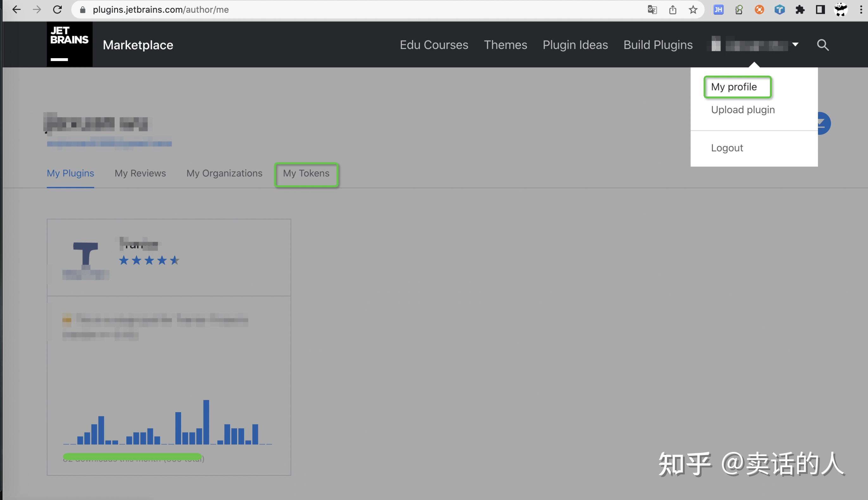Open the Extensions puzzle icon

point(800,9)
